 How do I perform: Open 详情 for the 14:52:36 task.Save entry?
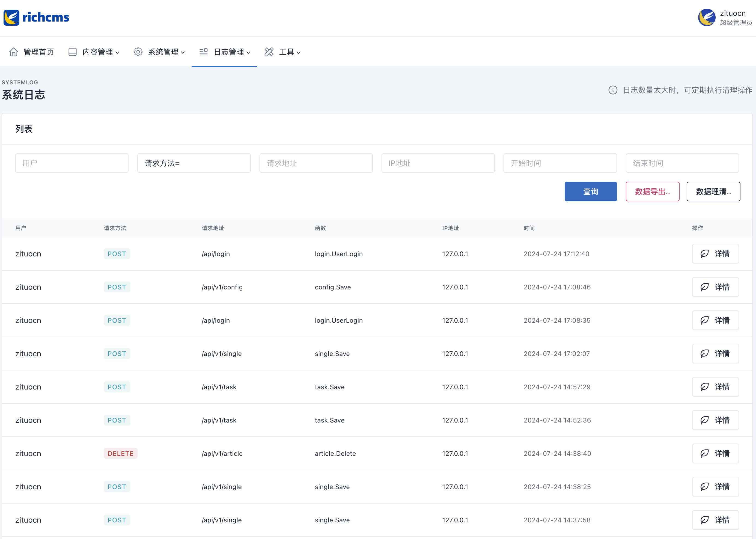pos(715,420)
